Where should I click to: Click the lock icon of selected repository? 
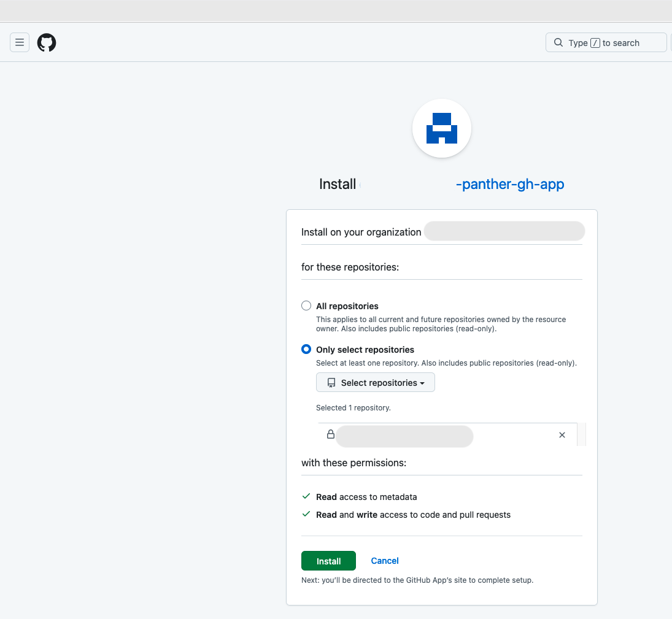click(330, 434)
